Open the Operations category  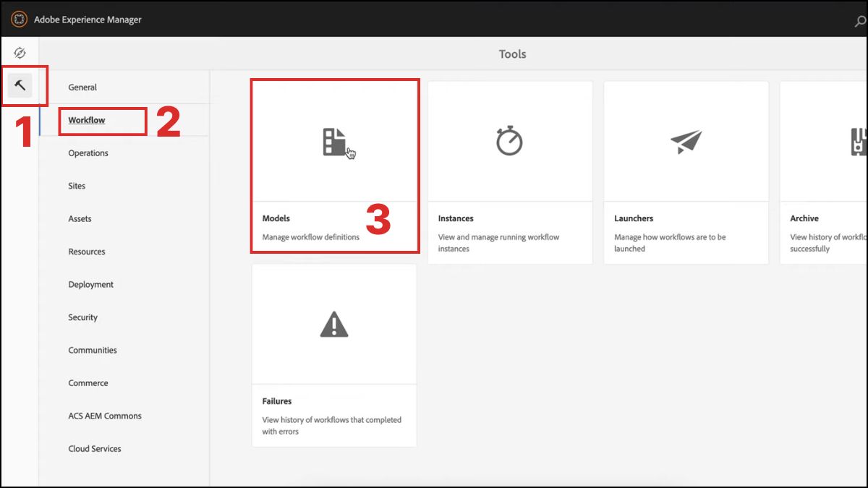coord(88,153)
